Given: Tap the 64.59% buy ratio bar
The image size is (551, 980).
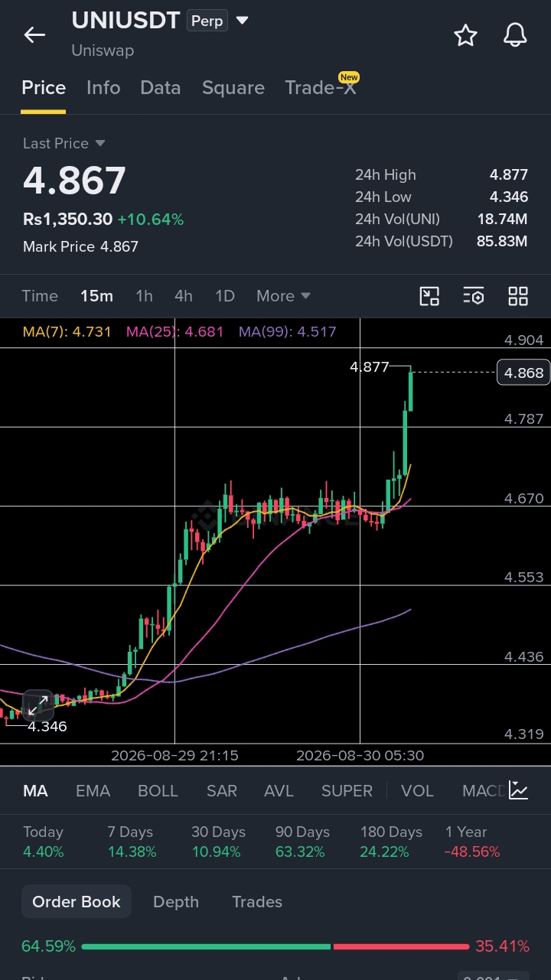Looking at the screenshot, I should tap(206, 946).
